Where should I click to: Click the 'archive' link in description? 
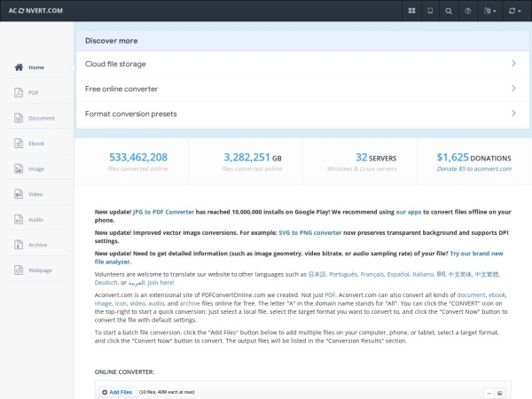tap(190, 303)
